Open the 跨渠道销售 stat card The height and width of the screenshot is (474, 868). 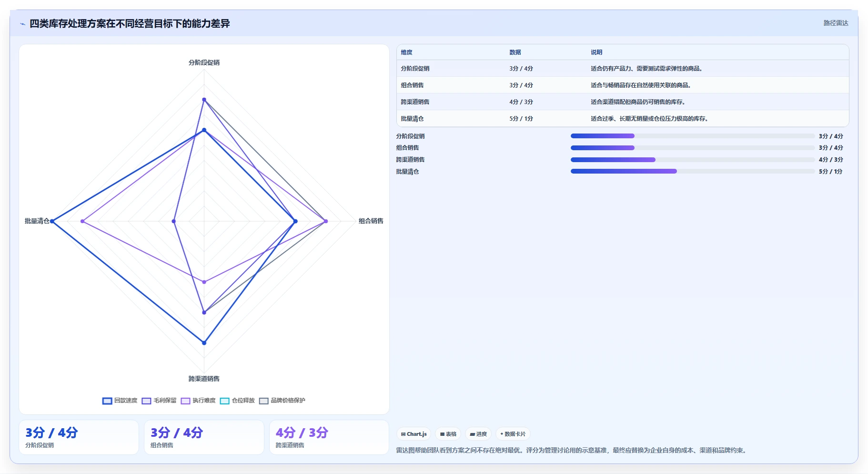tap(329, 437)
